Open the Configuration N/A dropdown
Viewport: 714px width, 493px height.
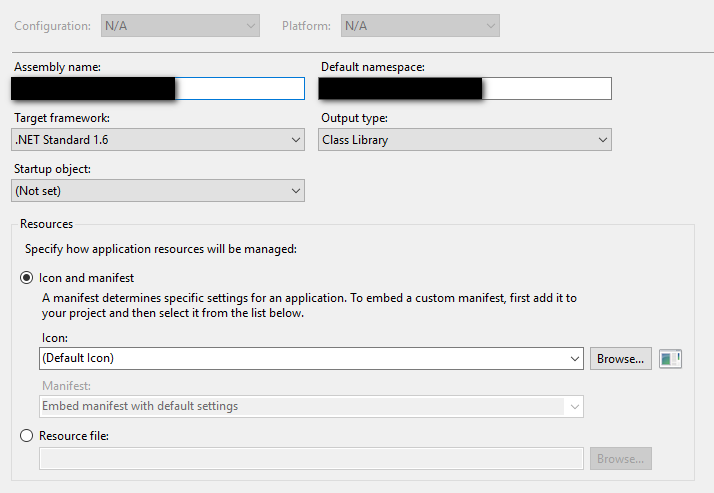pyautogui.click(x=180, y=25)
